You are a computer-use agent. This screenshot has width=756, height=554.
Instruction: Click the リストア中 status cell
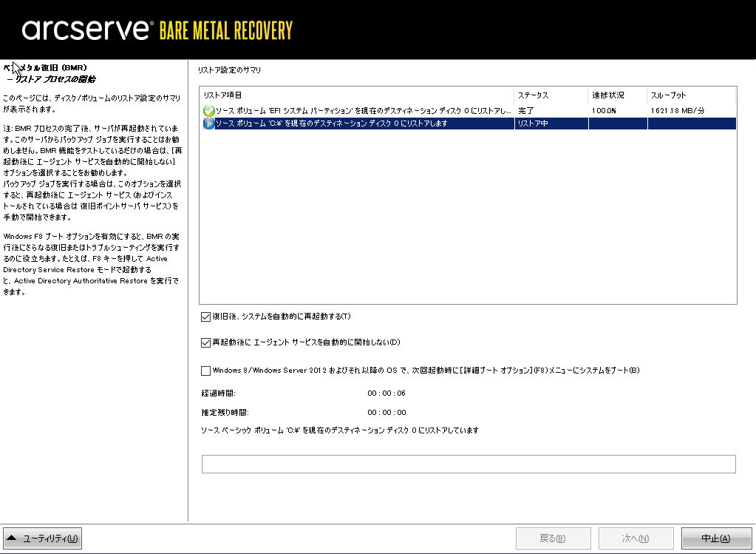click(x=533, y=124)
